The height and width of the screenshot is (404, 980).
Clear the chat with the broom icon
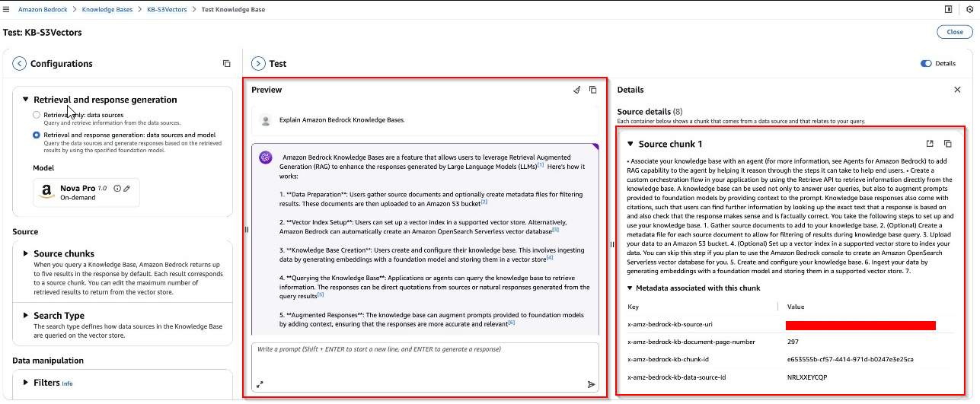point(576,90)
